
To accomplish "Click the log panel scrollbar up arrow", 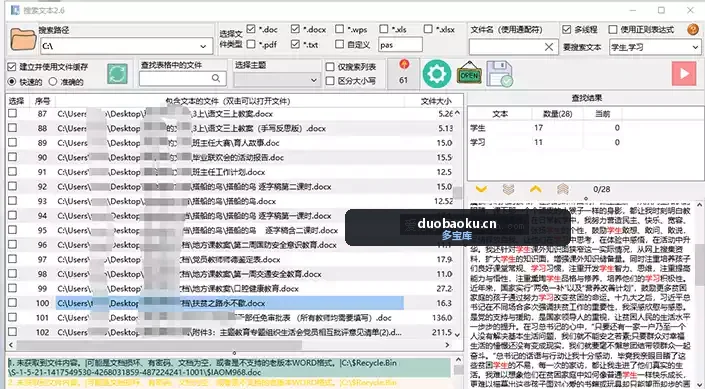I will pyautogui.click(x=458, y=360).
